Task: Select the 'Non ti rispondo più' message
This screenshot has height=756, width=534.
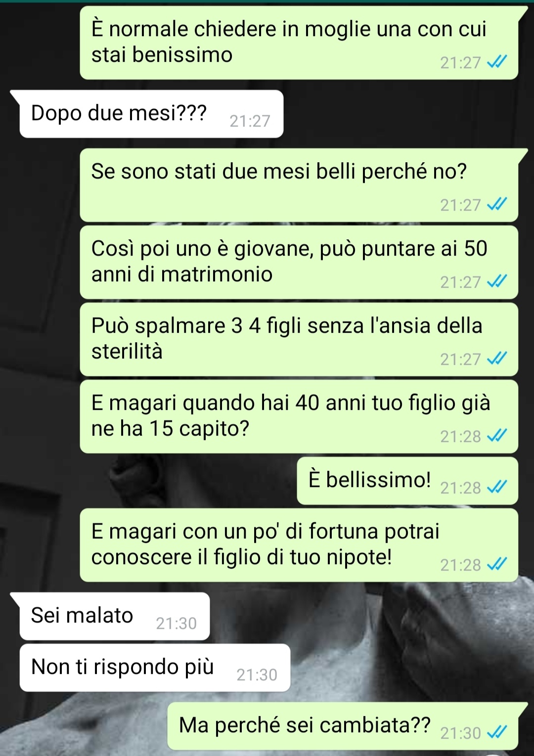Action: (154, 667)
